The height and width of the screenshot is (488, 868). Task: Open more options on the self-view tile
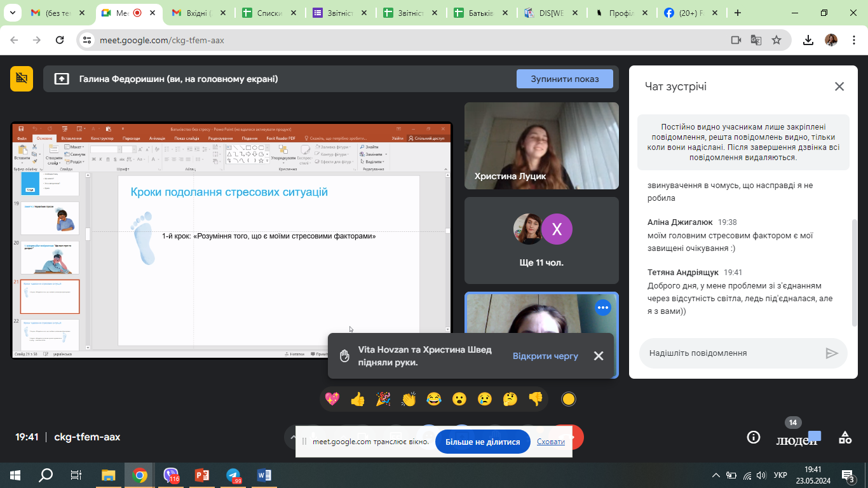(x=602, y=308)
